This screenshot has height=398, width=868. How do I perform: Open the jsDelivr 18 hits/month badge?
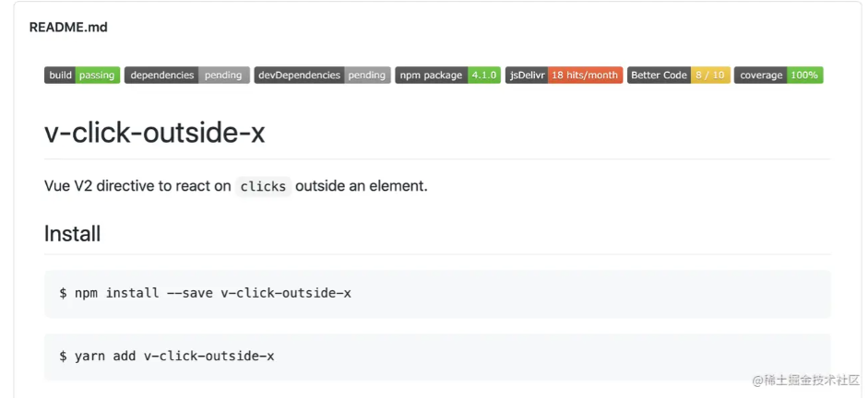point(565,76)
